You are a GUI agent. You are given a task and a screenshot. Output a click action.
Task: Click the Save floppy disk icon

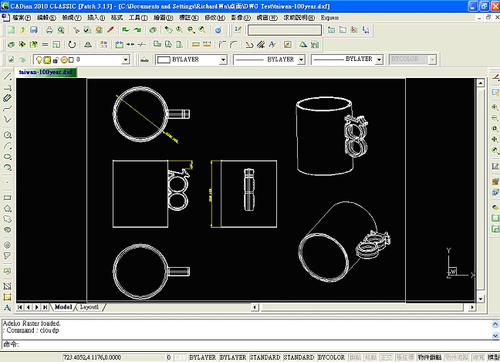[34, 30]
